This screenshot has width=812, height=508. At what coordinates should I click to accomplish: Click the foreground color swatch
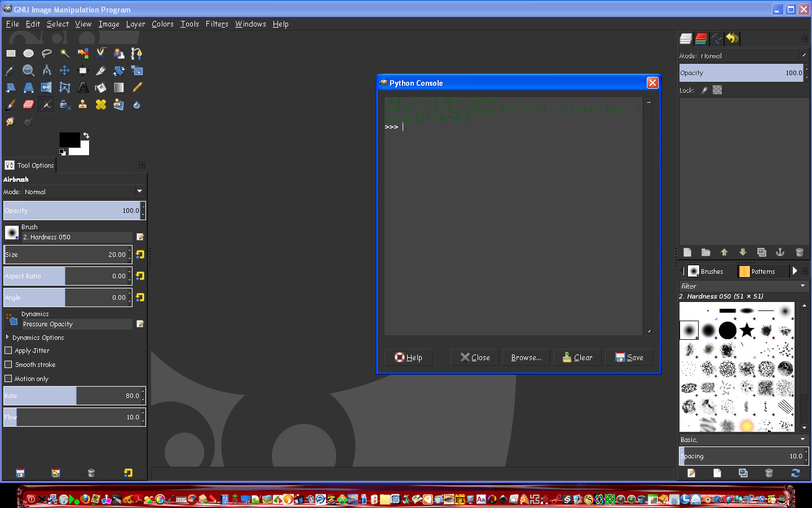[69, 139]
